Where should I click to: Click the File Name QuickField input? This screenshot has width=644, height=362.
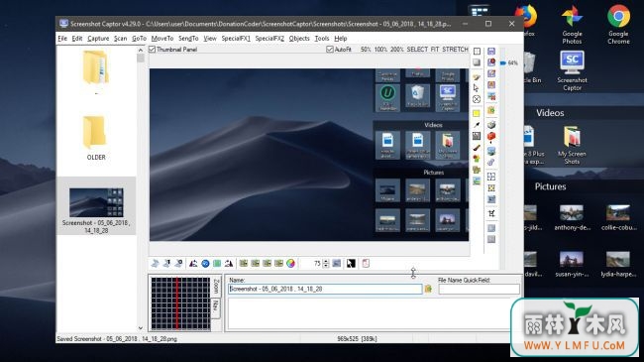479,290
